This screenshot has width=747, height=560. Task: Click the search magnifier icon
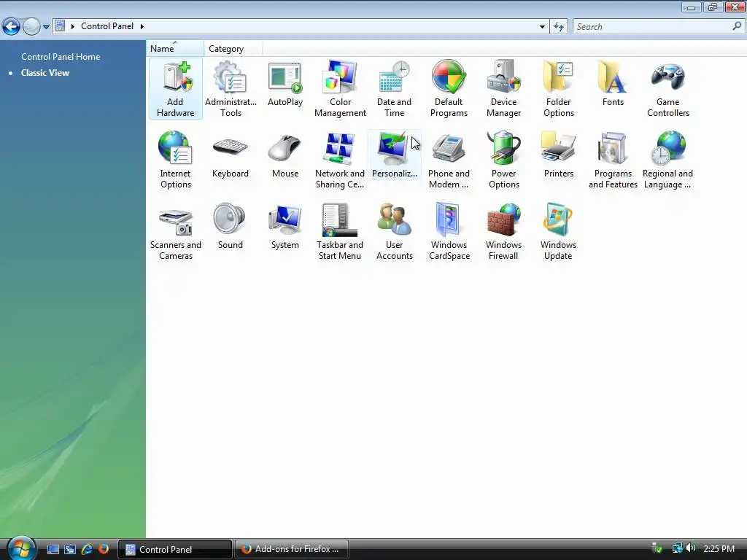point(737,26)
